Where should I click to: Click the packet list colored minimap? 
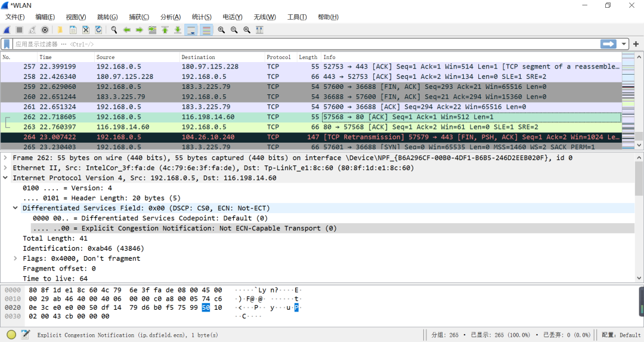point(628,100)
